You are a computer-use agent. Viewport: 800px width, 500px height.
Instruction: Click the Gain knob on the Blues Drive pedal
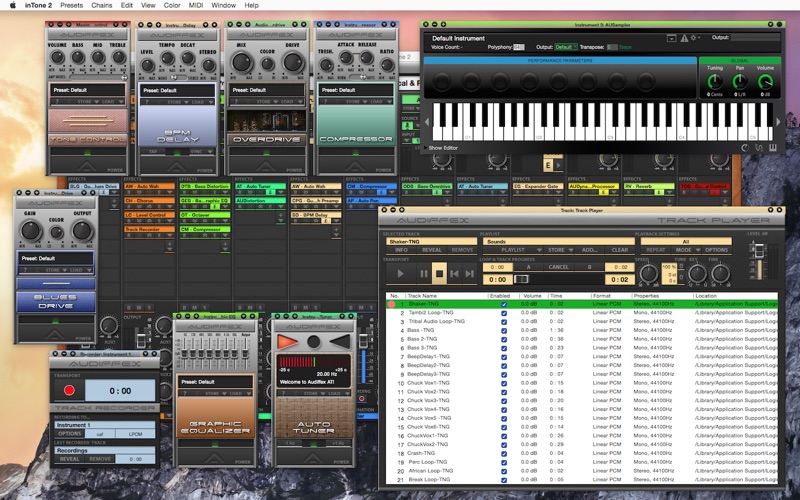tap(30, 231)
